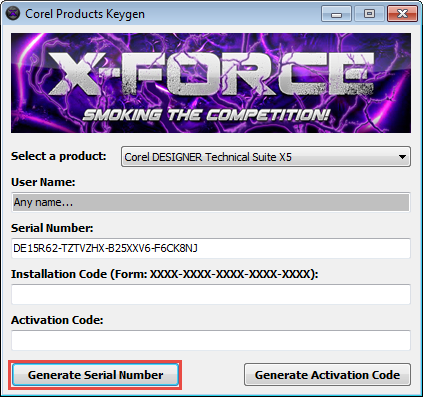Maximize the Corel Products Keygen window
The image size is (423, 397).
[369, 14]
